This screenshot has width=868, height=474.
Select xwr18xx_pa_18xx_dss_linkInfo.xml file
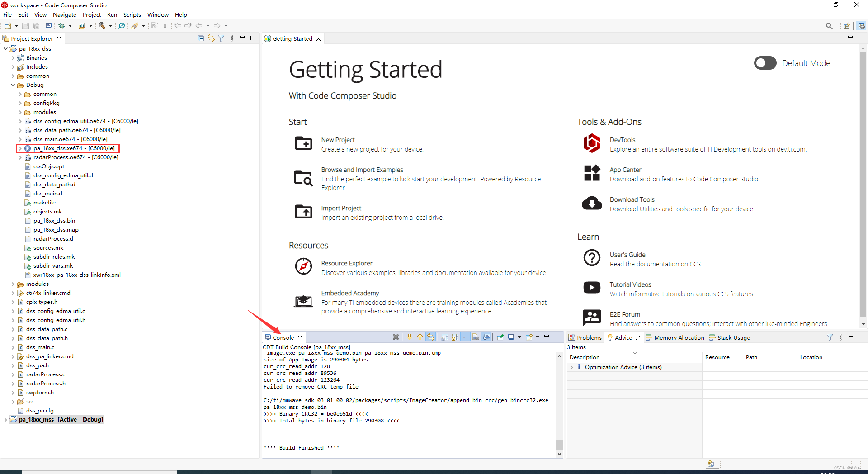click(x=77, y=275)
